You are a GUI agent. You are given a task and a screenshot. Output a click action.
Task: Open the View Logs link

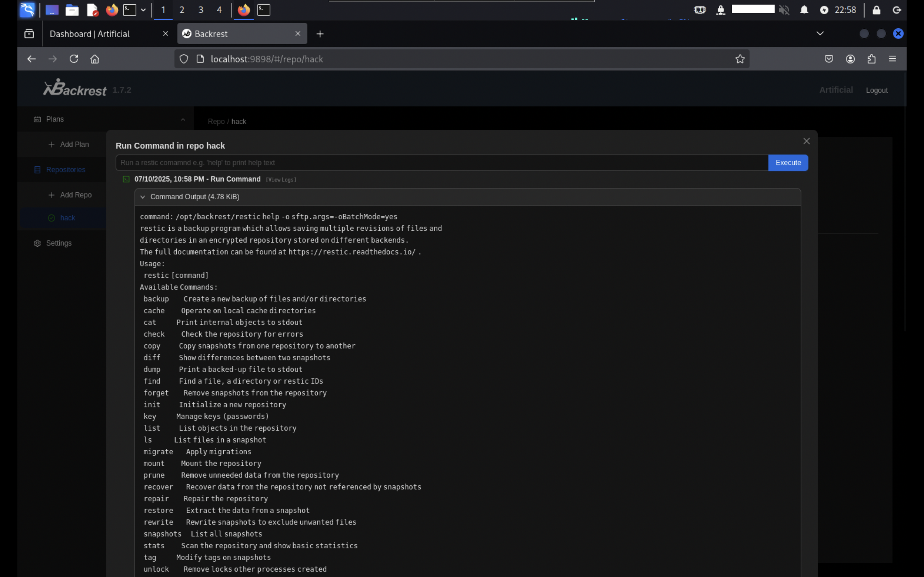click(281, 180)
